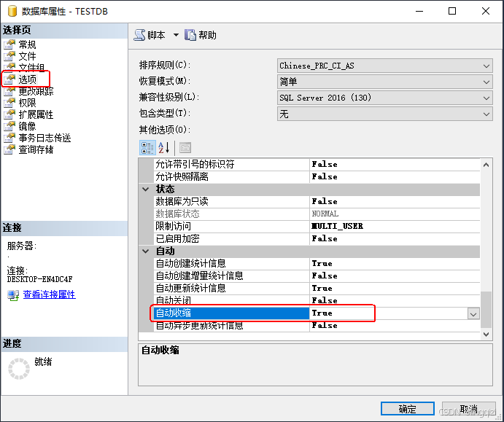The image size is (504, 422).
Task: Select the 自动收缩 row
Action: 317,313
